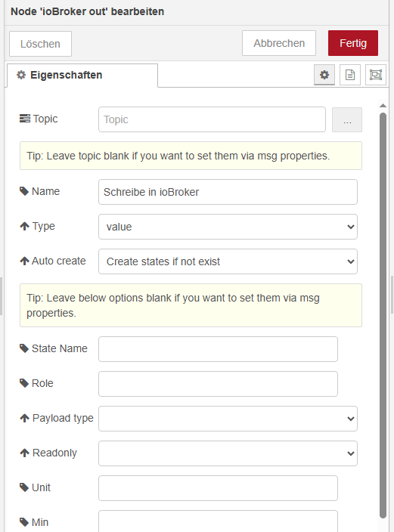The height and width of the screenshot is (532, 394).
Task: Click the Role tag icon
Action: pos(24,383)
